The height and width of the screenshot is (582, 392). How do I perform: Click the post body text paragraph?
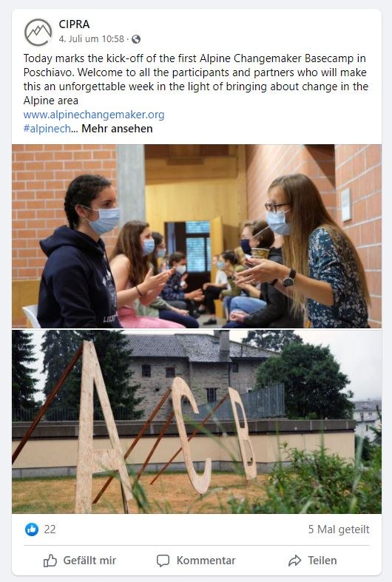(x=196, y=79)
